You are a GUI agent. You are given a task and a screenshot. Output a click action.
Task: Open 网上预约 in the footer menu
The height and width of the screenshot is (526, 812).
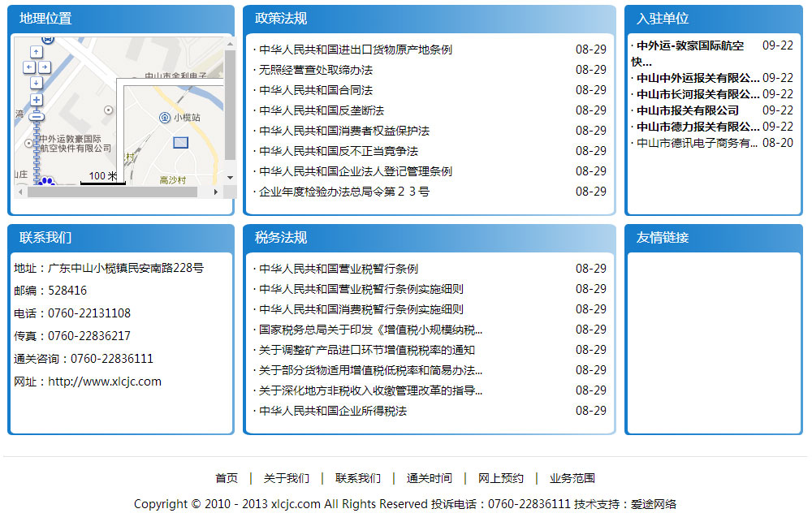500,478
